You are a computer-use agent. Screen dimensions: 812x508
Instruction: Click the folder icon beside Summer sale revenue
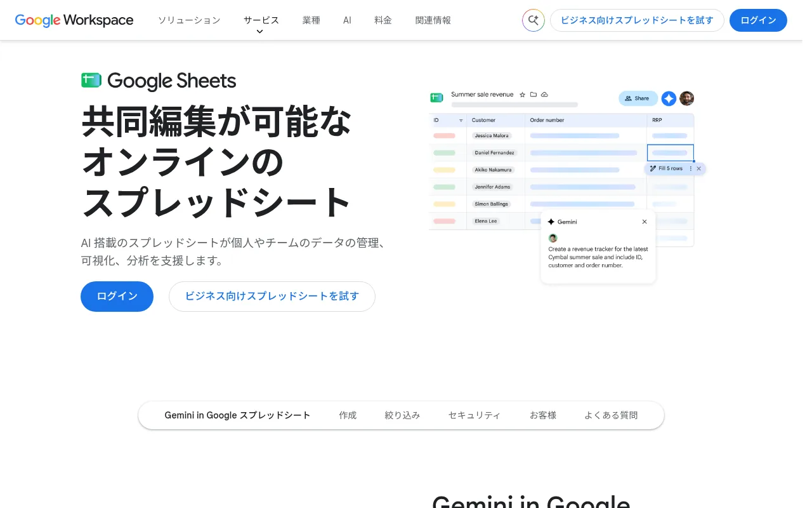(x=534, y=95)
